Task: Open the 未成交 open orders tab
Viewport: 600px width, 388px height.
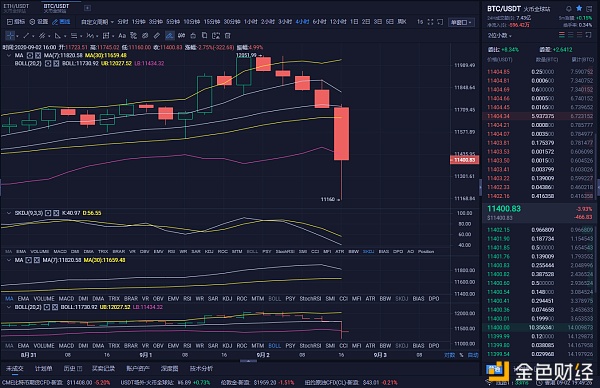Action: 15,368
